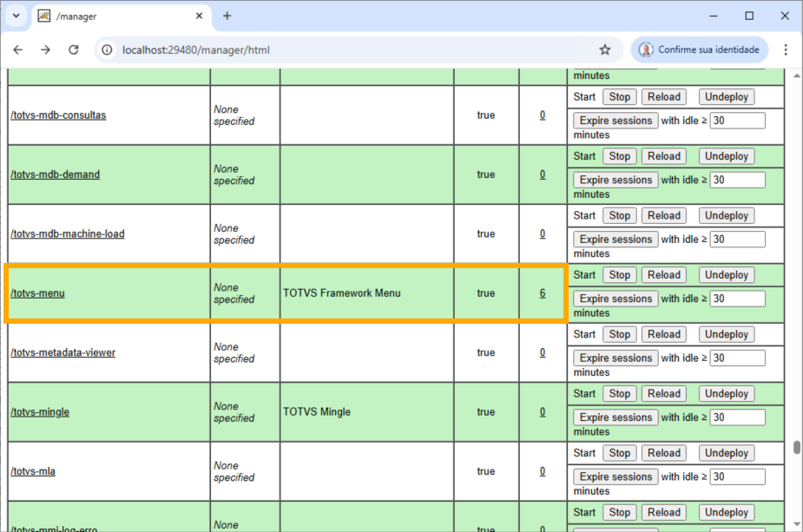
Task: Open the /totvs-metadata-viewer link
Action: point(63,353)
